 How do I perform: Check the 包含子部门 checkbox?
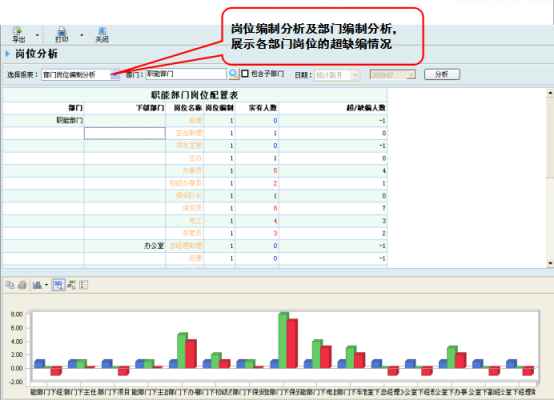point(245,74)
